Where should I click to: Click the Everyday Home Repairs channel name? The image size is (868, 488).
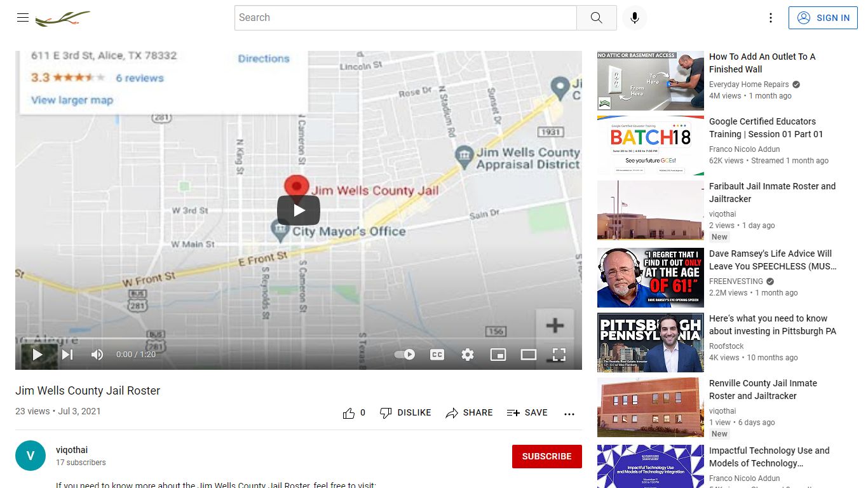749,85
